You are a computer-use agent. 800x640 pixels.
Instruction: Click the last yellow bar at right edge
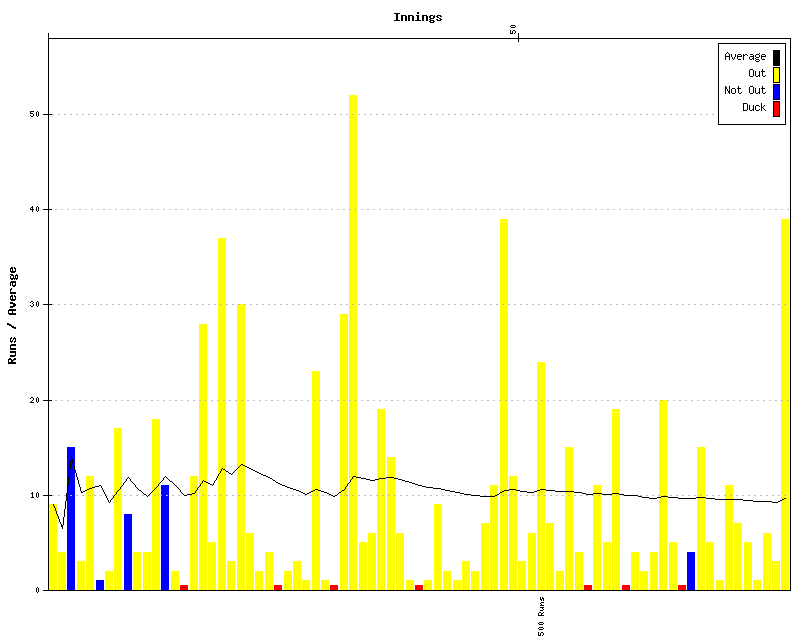click(785, 405)
